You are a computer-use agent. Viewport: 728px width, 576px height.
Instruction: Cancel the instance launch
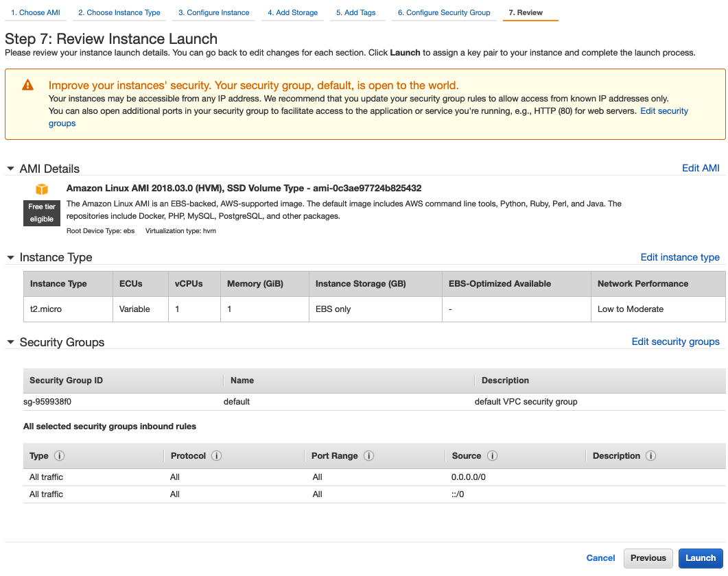(x=600, y=558)
